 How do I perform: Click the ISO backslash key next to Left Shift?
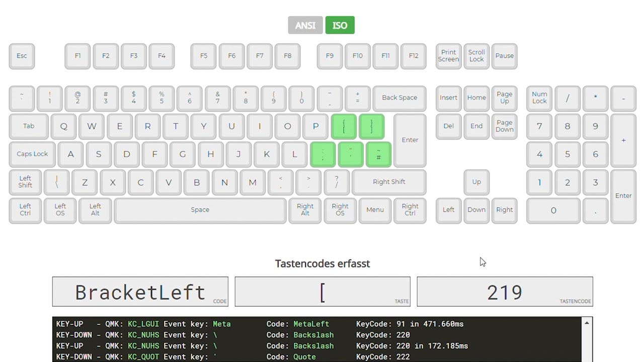pos(56,182)
